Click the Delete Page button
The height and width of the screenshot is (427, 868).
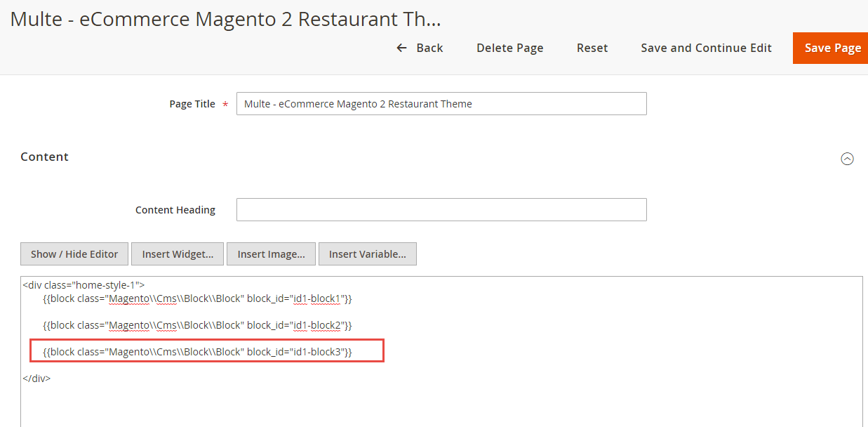click(509, 48)
